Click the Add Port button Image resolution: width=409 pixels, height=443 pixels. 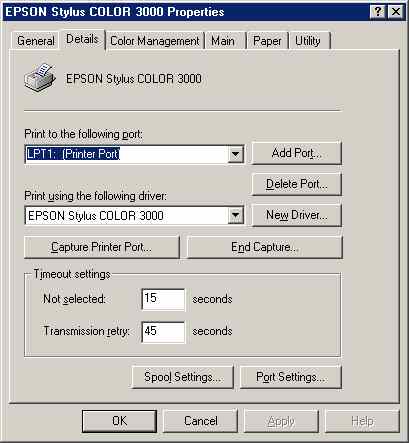click(x=297, y=153)
